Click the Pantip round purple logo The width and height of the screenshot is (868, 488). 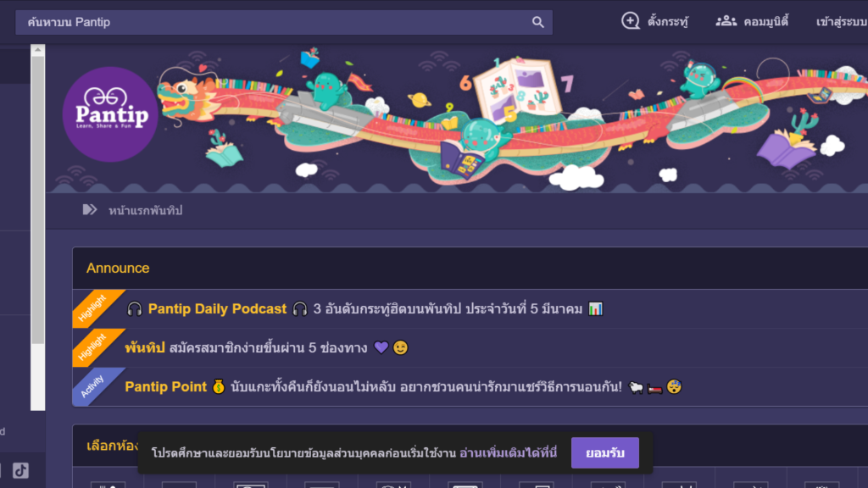[x=110, y=114]
